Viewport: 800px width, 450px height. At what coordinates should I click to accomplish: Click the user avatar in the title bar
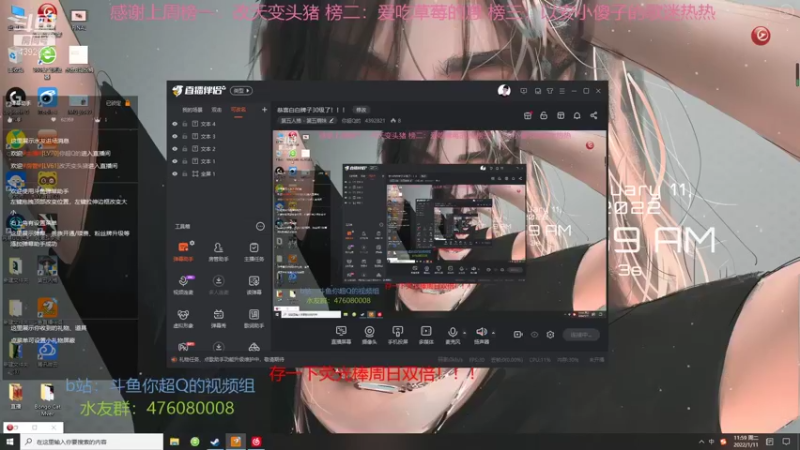[x=504, y=91]
